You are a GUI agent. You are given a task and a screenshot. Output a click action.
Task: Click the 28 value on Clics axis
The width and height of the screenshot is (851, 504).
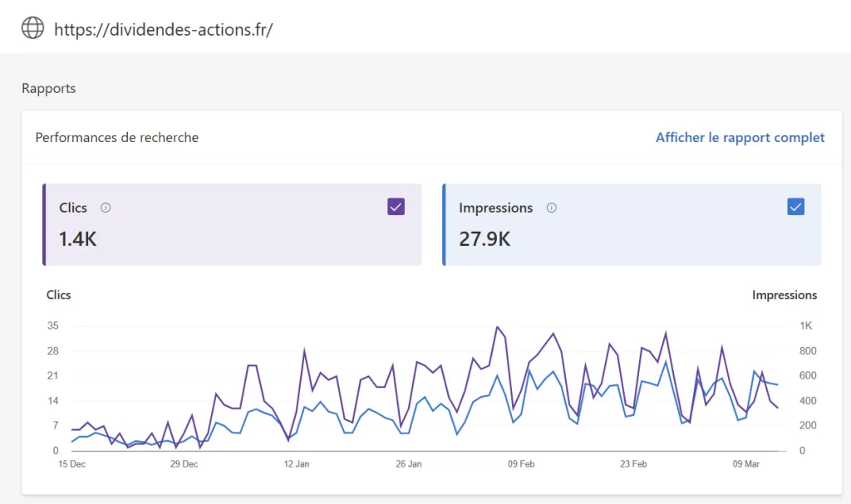point(52,351)
